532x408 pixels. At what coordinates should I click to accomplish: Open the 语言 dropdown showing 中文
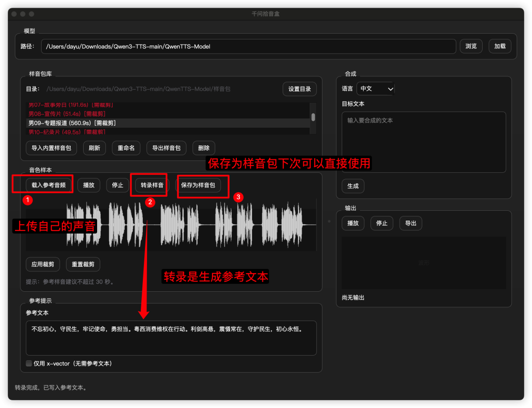pos(376,89)
